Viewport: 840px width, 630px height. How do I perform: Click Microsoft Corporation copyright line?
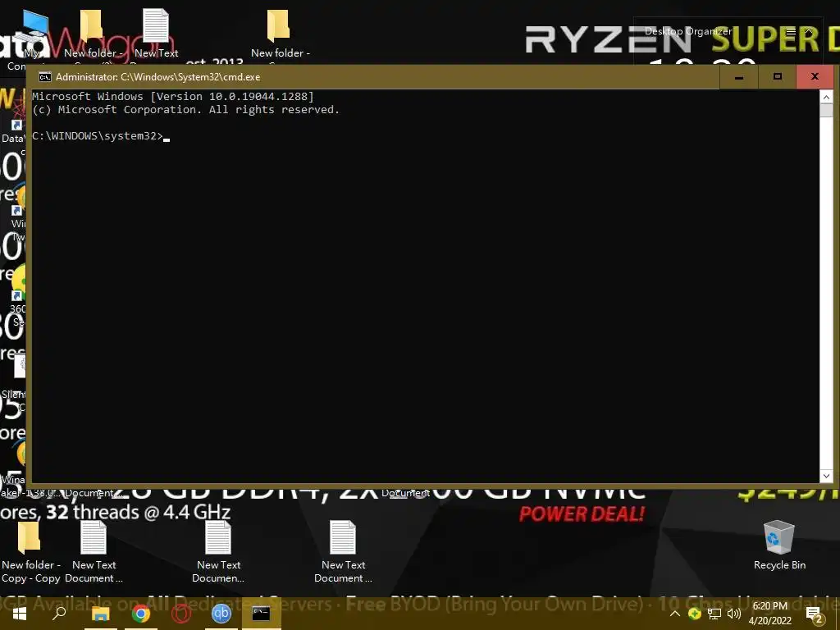pyautogui.click(x=185, y=110)
